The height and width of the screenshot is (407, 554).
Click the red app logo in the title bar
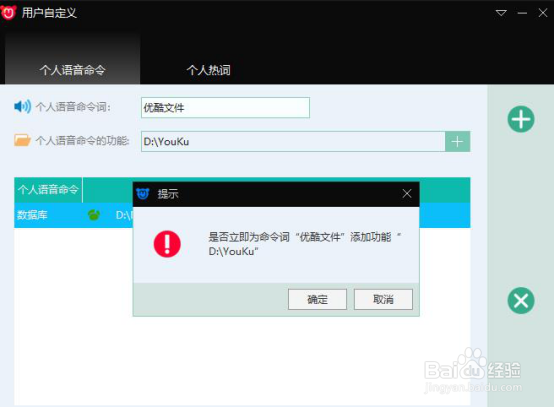point(8,13)
